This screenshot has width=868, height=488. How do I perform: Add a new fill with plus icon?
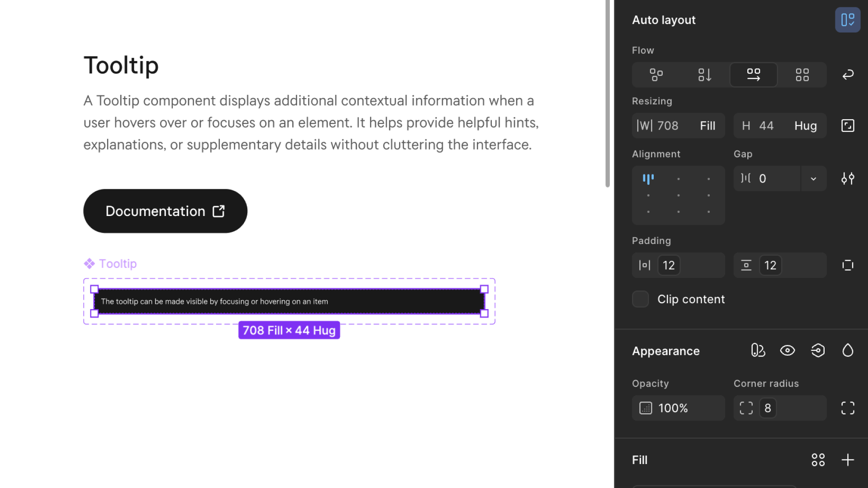(x=848, y=460)
